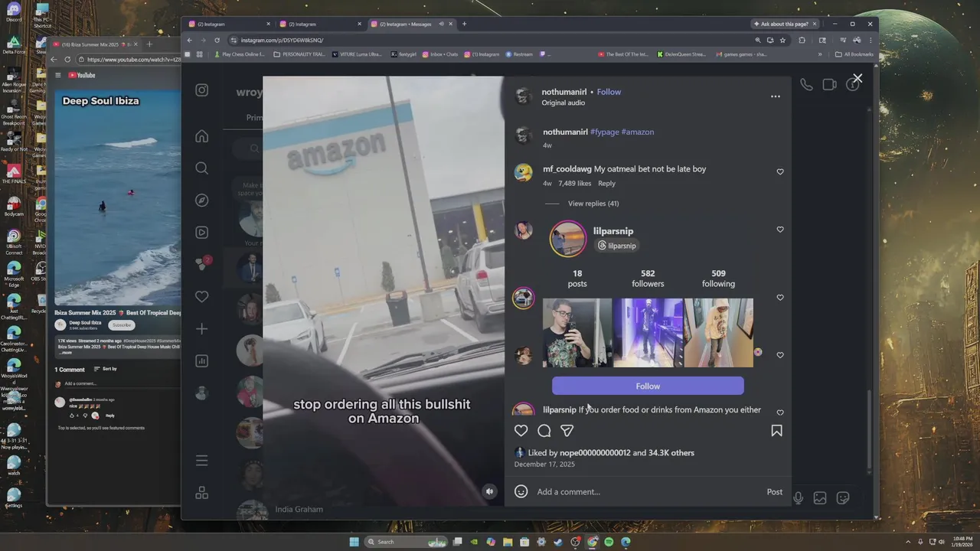Open Spotify from the taskbar
Screen dimensions: 980x551
609,542
